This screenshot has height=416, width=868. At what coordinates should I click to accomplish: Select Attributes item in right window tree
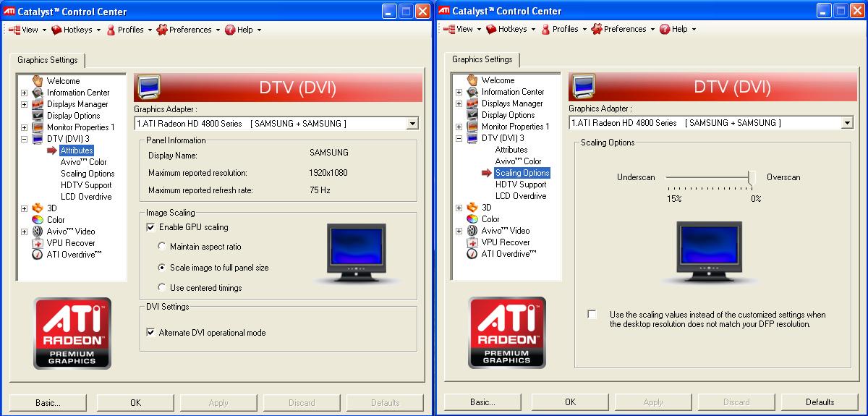(511, 150)
